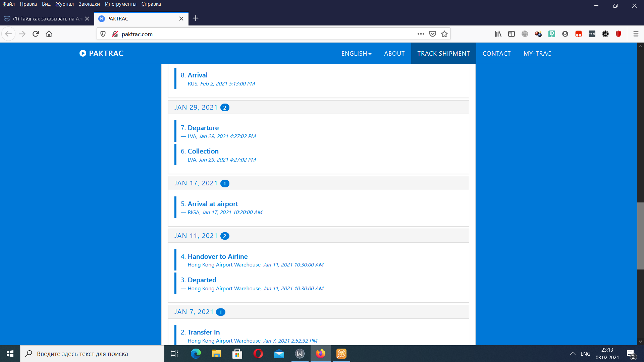Viewport: 644px width, 362px height.
Task: Open the Library bookmarks icon
Action: 498,34
